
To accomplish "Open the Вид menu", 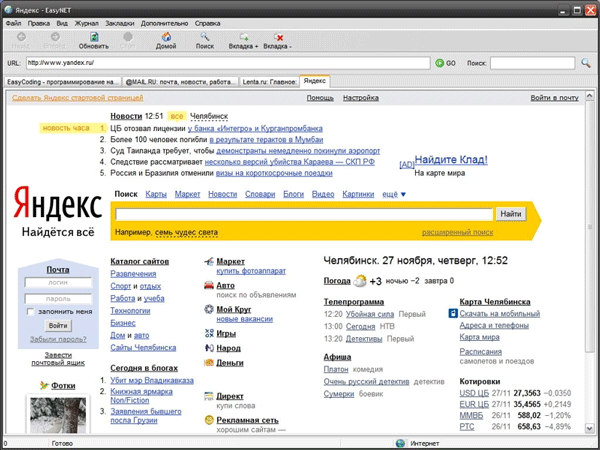I will pos(62,23).
